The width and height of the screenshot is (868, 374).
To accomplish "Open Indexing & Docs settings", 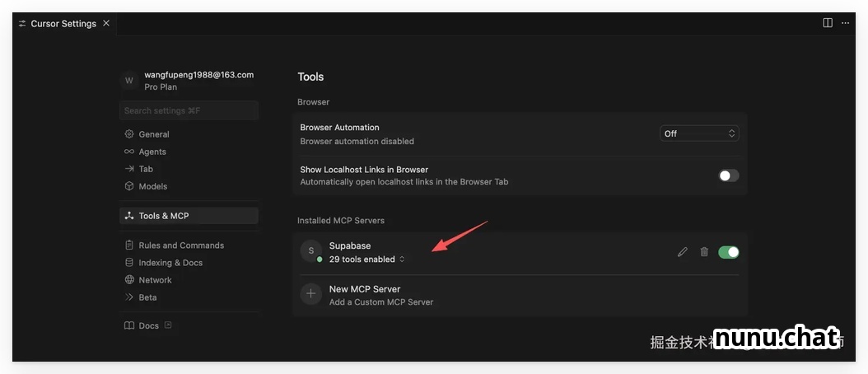I will pyautogui.click(x=170, y=263).
